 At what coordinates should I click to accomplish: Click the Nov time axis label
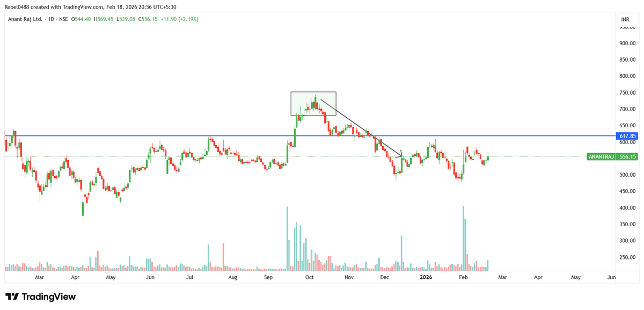click(x=349, y=278)
